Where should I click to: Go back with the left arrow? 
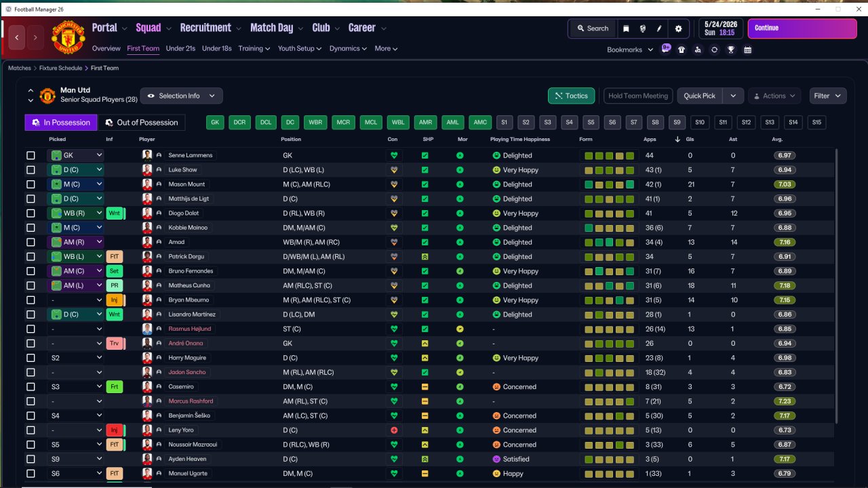point(17,37)
